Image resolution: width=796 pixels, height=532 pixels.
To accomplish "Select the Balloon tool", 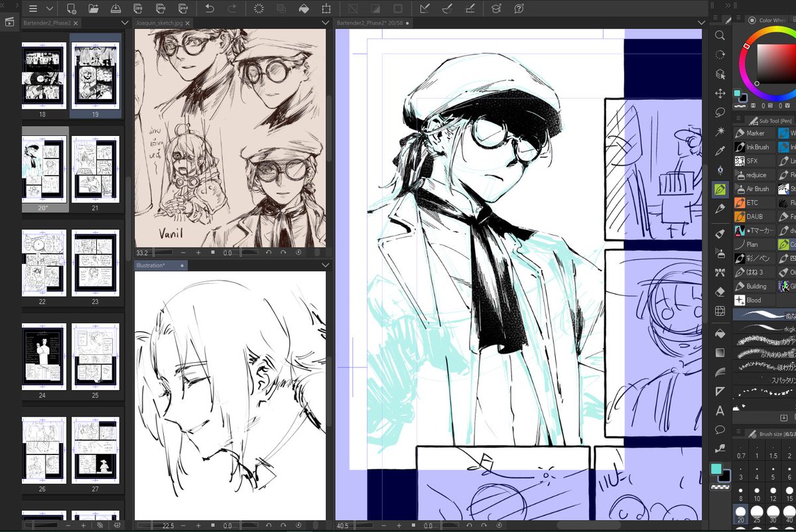I will [x=720, y=430].
